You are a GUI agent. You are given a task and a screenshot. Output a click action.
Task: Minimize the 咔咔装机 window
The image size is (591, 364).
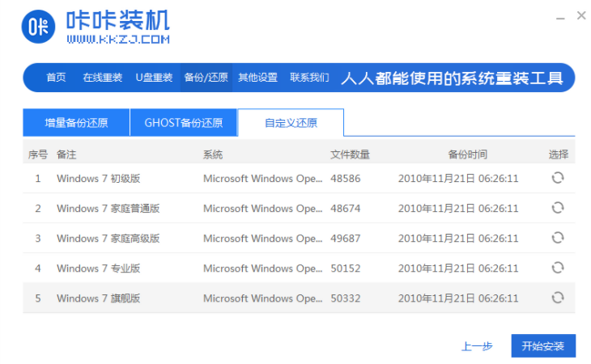(560, 18)
